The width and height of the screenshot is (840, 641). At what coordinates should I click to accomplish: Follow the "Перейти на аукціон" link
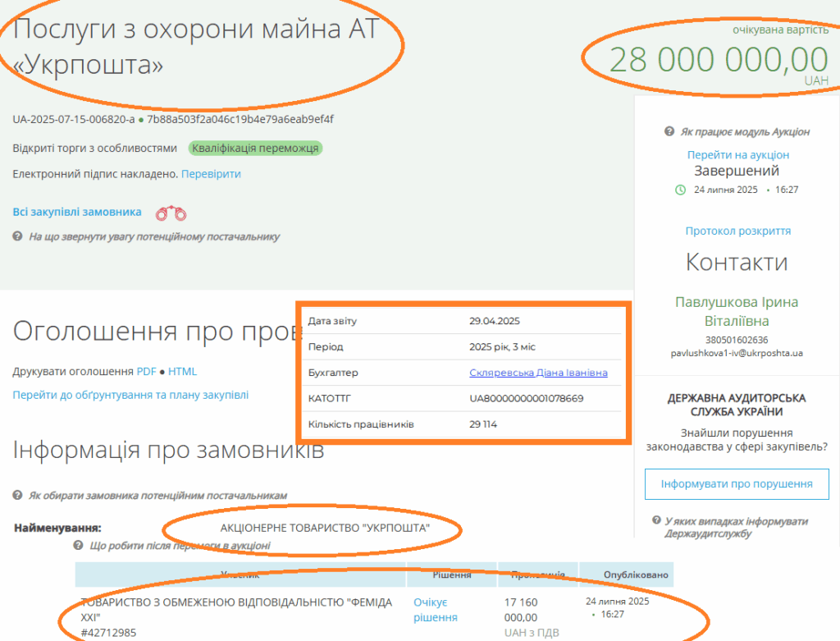click(x=737, y=154)
